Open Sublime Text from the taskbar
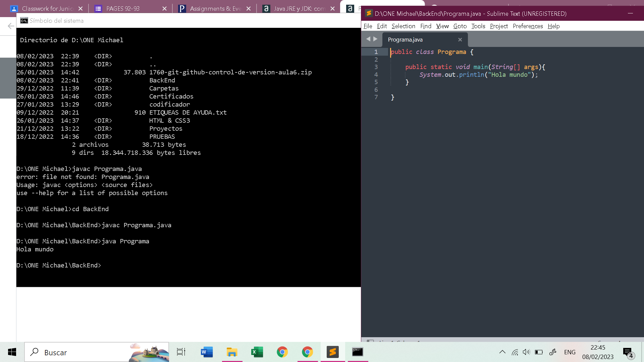Viewport: 644px width, 362px height. (332, 352)
